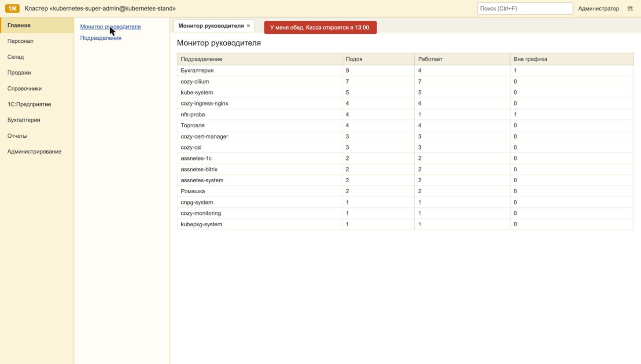Screen dimensions: 641x364
Task: Select the Бухгалтерия row in the table
Action: click(x=405, y=70)
